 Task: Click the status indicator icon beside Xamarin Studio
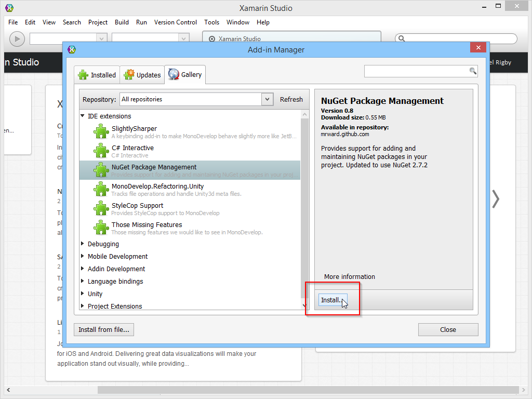click(212, 39)
